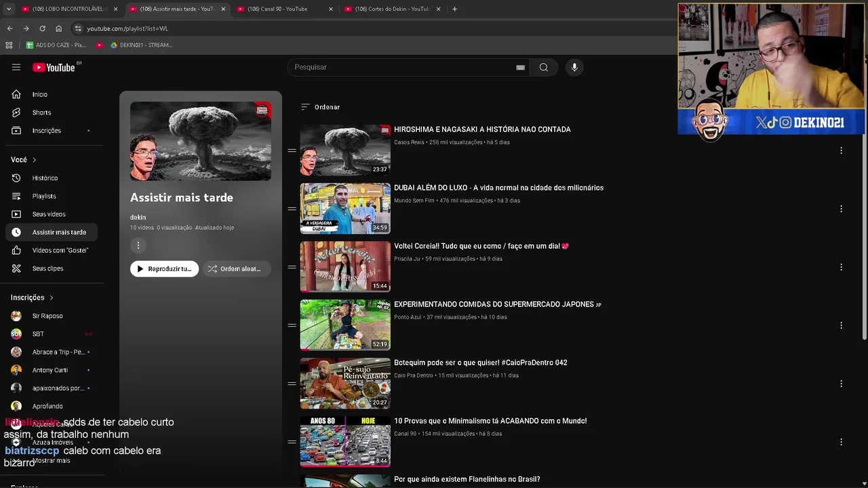Open the Mundo Sem Fim channel link
Screen dimensions: 868x488
(414, 201)
